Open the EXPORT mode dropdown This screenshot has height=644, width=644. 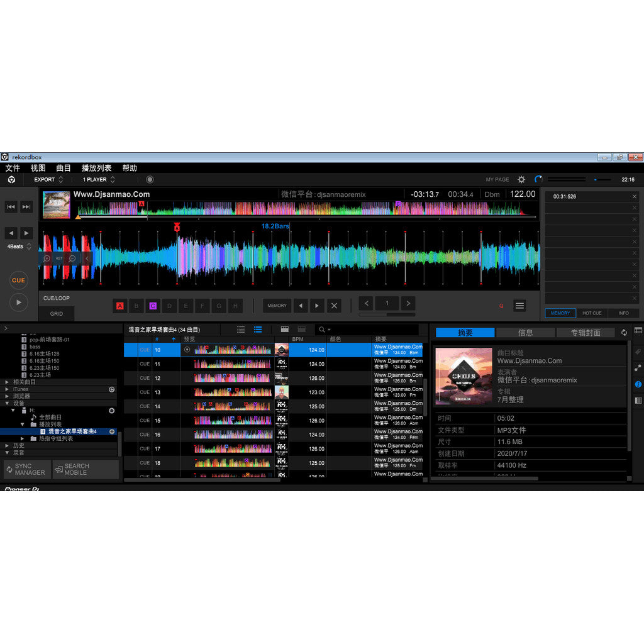click(x=48, y=179)
